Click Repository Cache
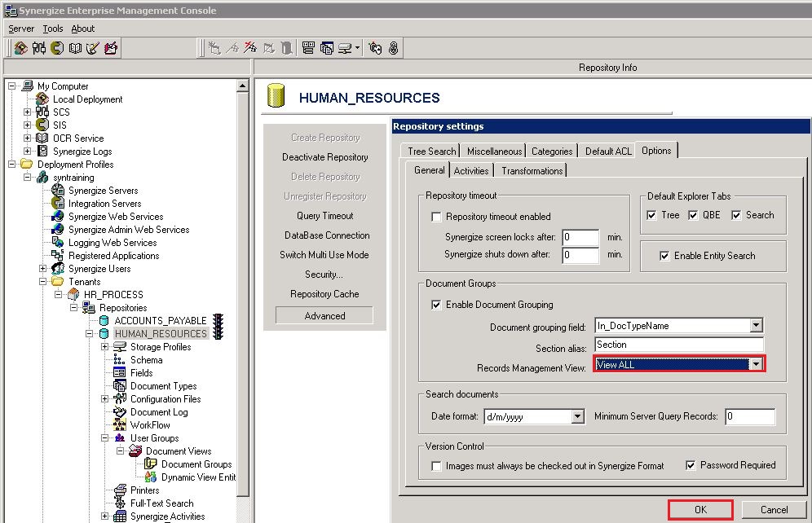 (x=324, y=294)
